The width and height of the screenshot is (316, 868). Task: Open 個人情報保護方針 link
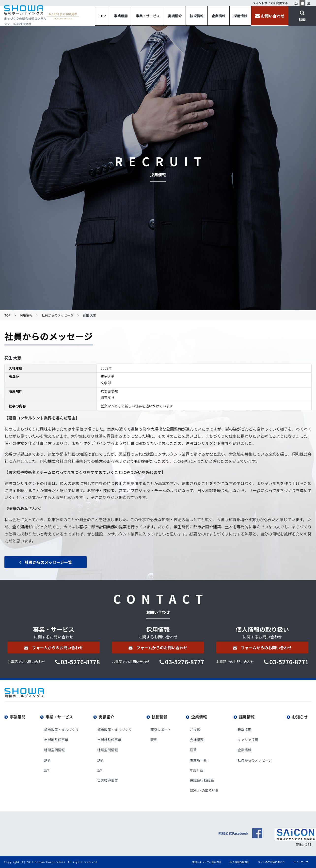pyautogui.click(x=240, y=862)
